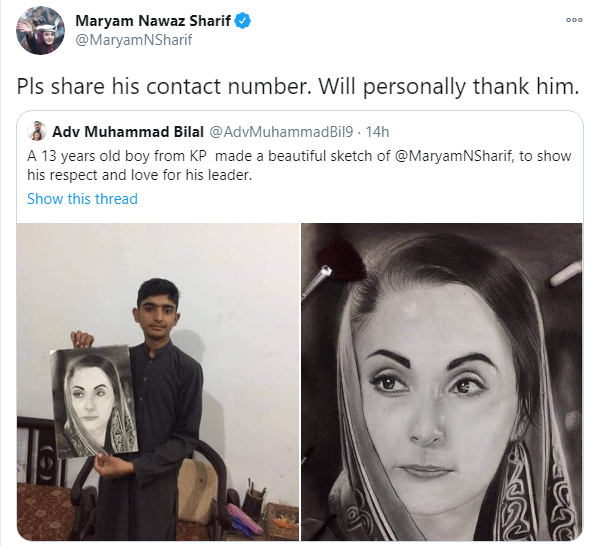Open the @MaryamNSharif handle under the name

point(134,40)
